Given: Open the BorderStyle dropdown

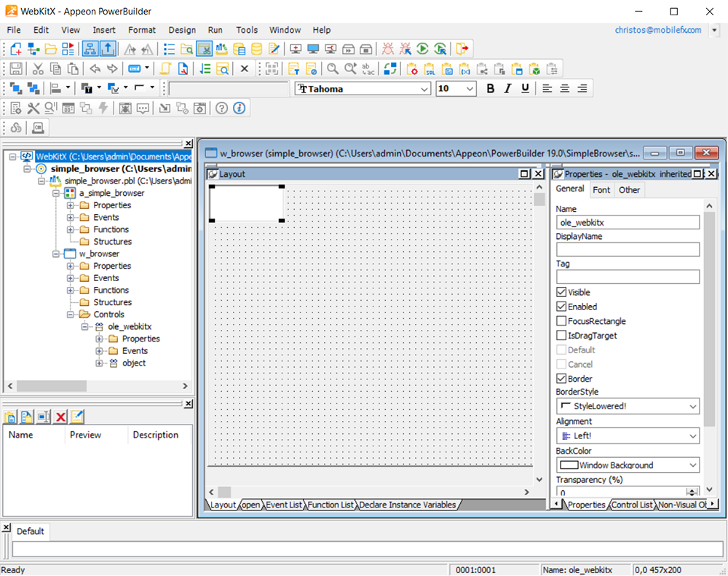Looking at the screenshot, I should click(628, 406).
